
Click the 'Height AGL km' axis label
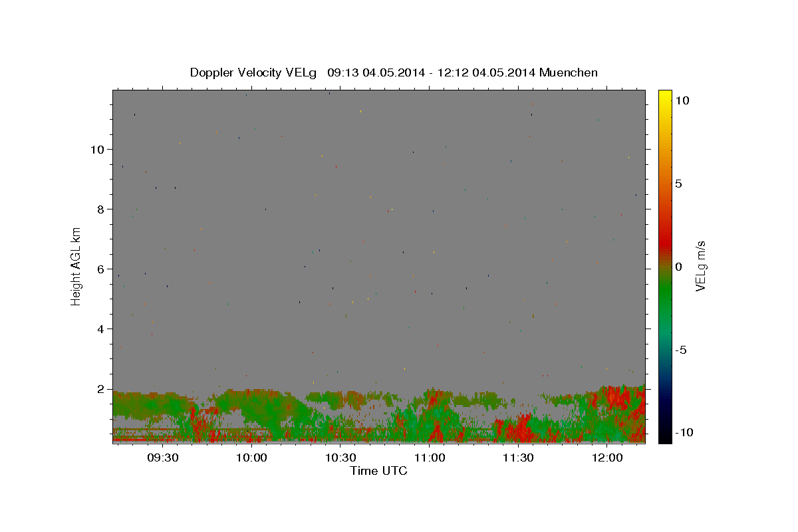(x=76, y=266)
